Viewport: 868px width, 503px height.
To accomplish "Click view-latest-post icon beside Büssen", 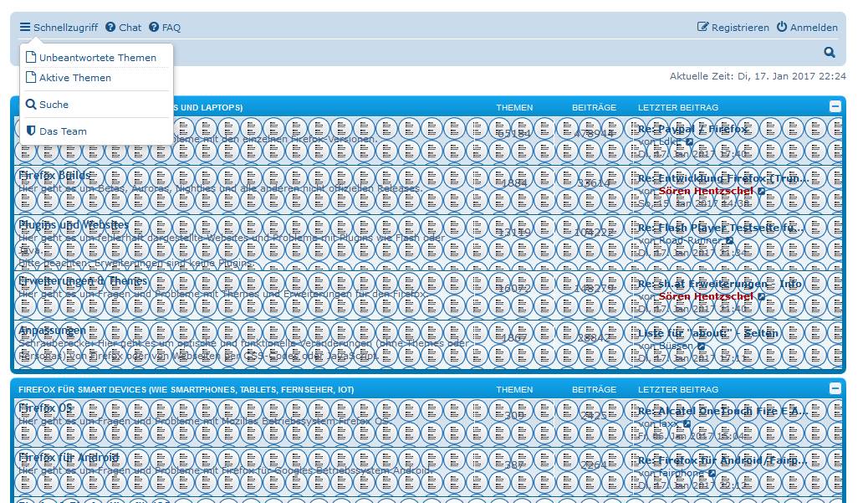I will (x=702, y=346).
